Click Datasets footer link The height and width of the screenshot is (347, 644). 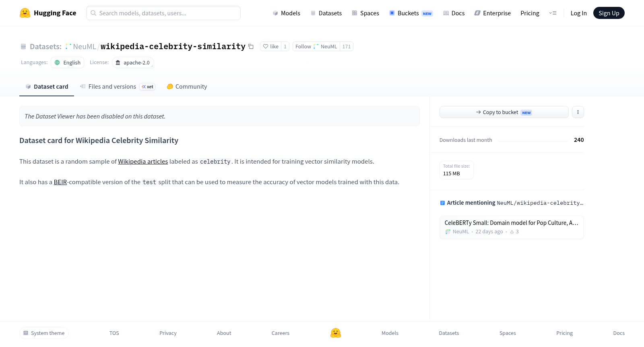449,333
